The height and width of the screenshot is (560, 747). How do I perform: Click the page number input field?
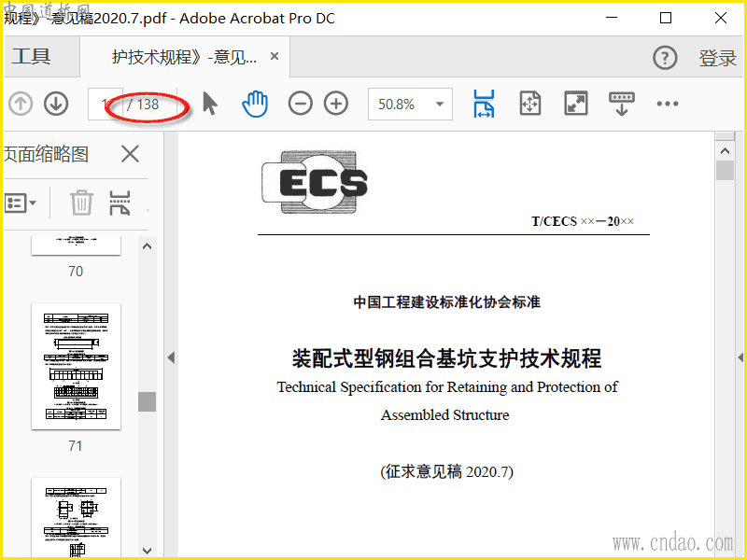106,104
